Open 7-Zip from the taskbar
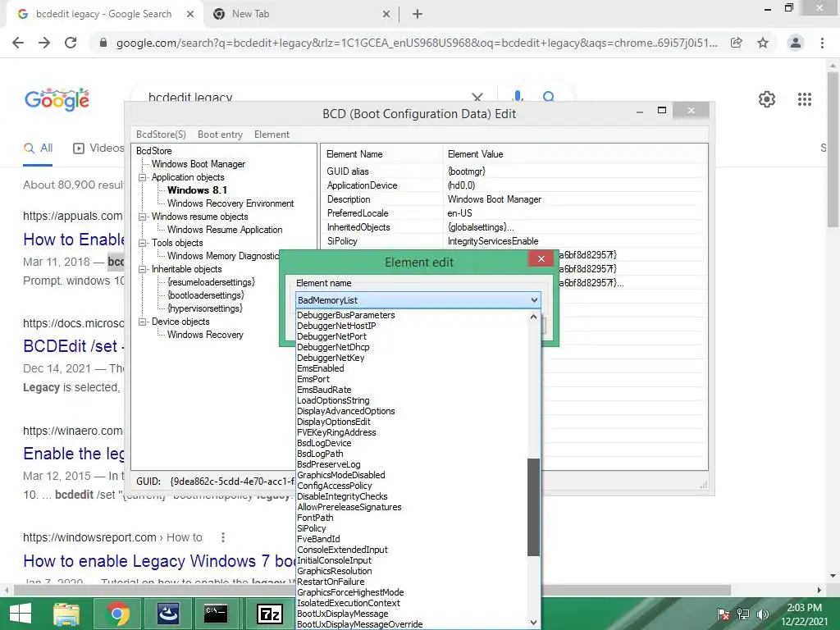This screenshot has height=630, width=840. pos(270,614)
